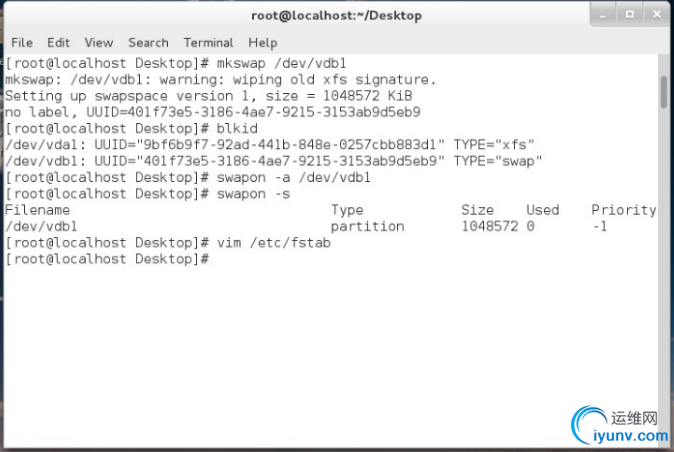Click the 'wiping old xfs signature' warning line
The width and height of the screenshot is (674, 452).
pyautogui.click(x=220, y=79)
